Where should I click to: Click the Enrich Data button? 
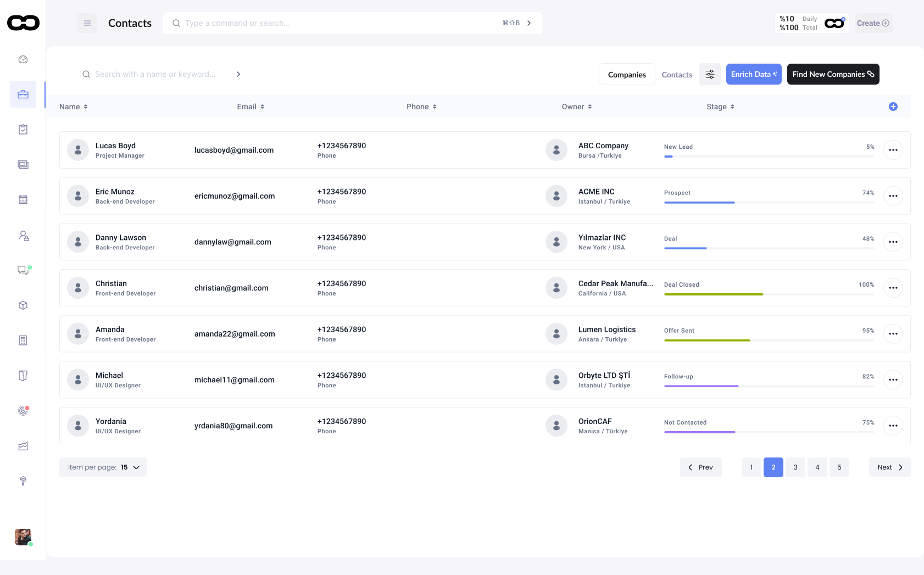coord(754,74)
